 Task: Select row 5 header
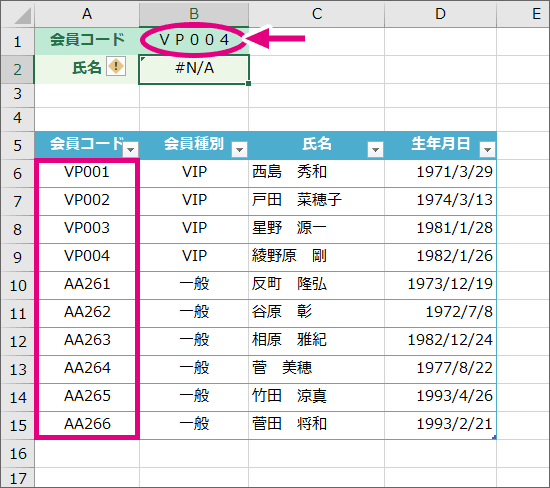click(18, 145)
